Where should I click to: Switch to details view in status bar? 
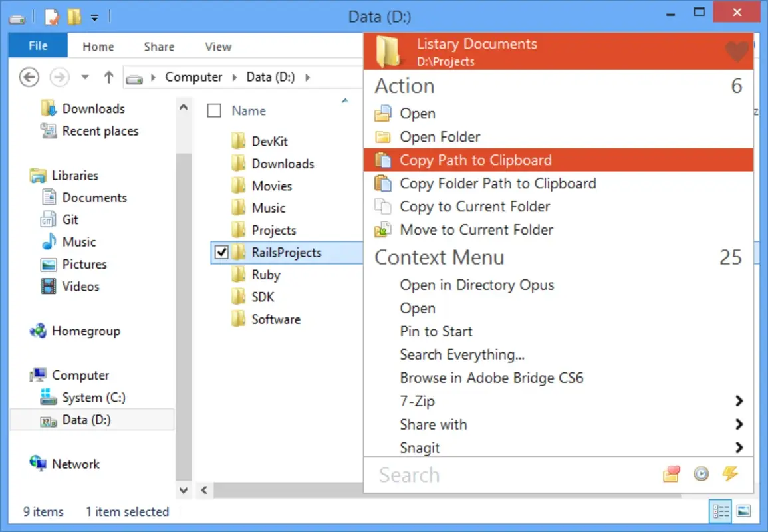tap(721, 511)
